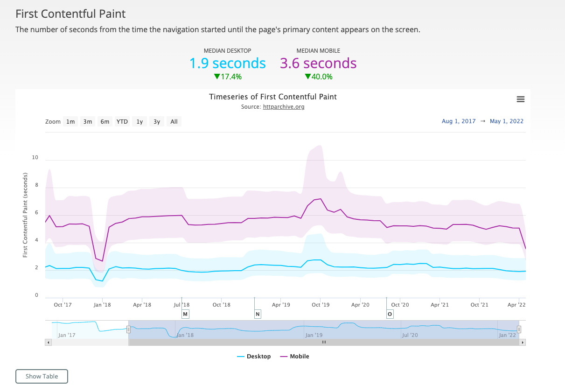Viewport: 565px width, 392px height.
Task: Click the First Contentful Paint heading
Action: tap(70, 14)
